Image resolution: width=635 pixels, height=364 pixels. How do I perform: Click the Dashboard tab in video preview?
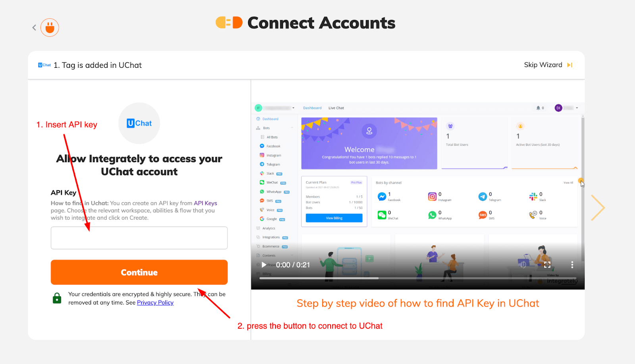(x=312, y=108)
